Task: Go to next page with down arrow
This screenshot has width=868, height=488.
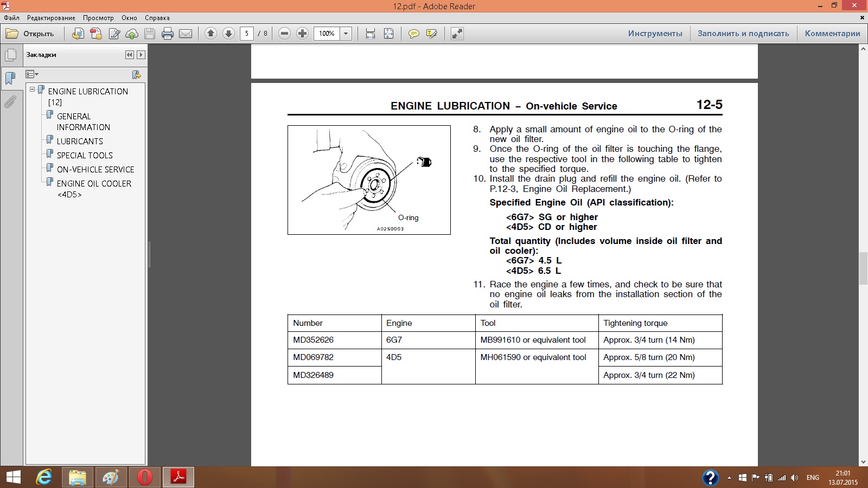Action: 228,34
